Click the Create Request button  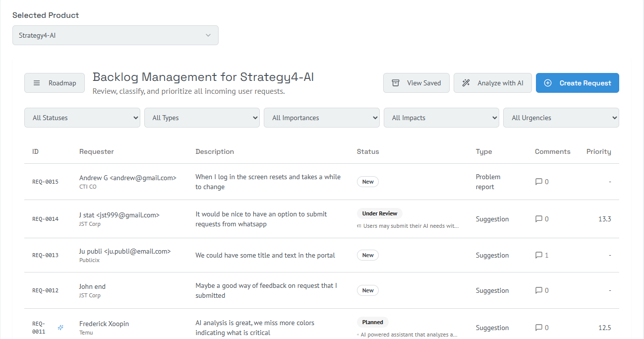click(x=578, y=83)
